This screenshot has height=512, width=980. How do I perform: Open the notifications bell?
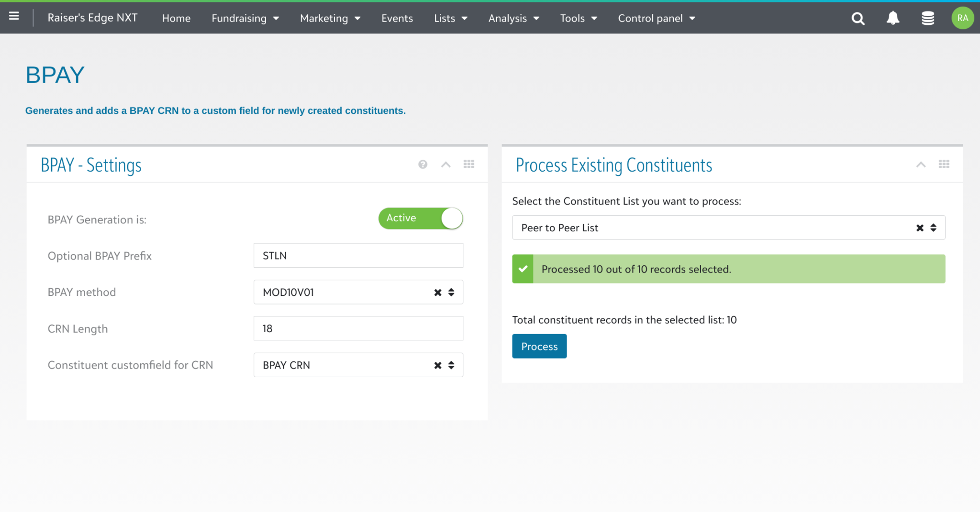(x=893, y=18)
